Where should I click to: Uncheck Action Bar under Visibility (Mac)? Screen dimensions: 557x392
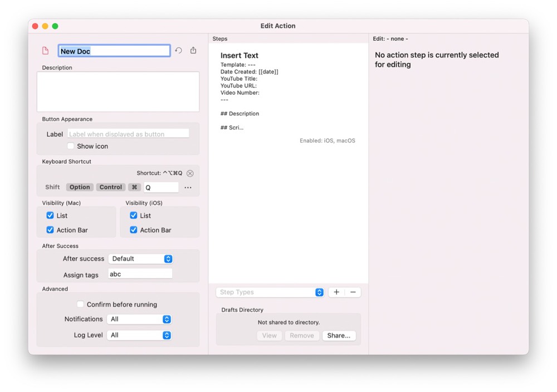point(50,230)
